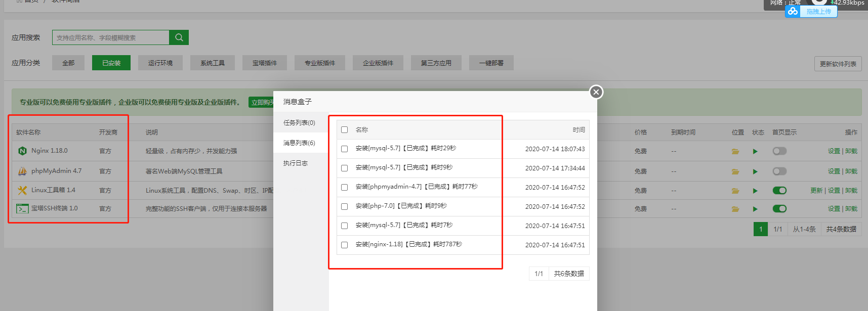Click page number 1 in the software list pagination
This screenshot has height=311, width=868.
click(761, 229)
